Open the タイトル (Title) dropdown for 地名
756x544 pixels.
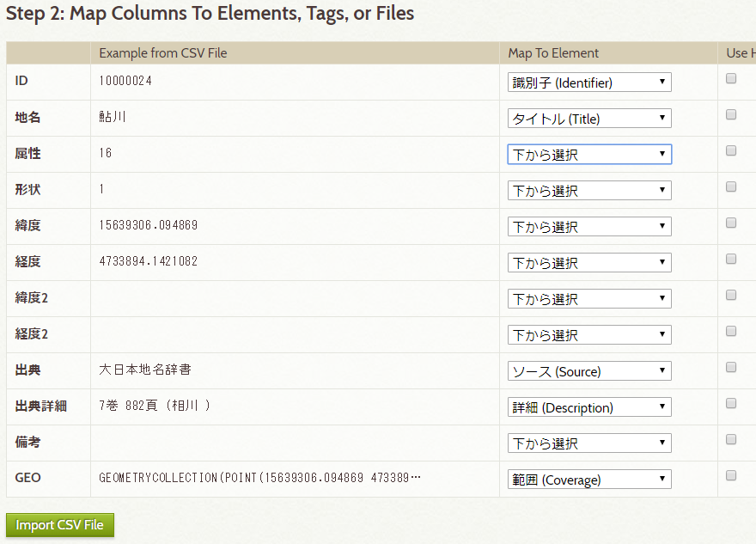[589, 118]
